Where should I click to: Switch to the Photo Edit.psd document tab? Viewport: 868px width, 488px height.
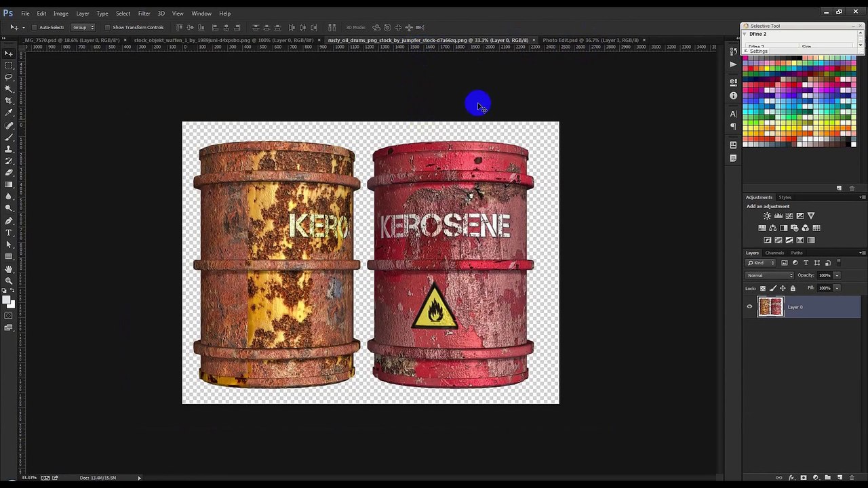coord(591,40)
